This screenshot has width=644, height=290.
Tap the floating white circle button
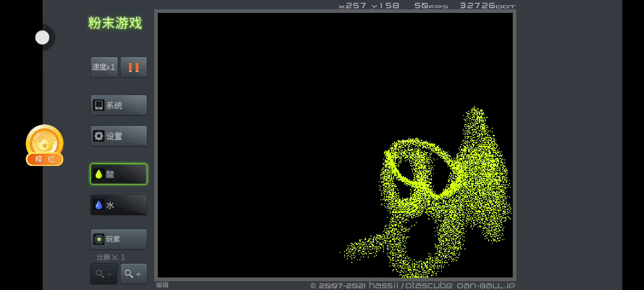point(42,37)
